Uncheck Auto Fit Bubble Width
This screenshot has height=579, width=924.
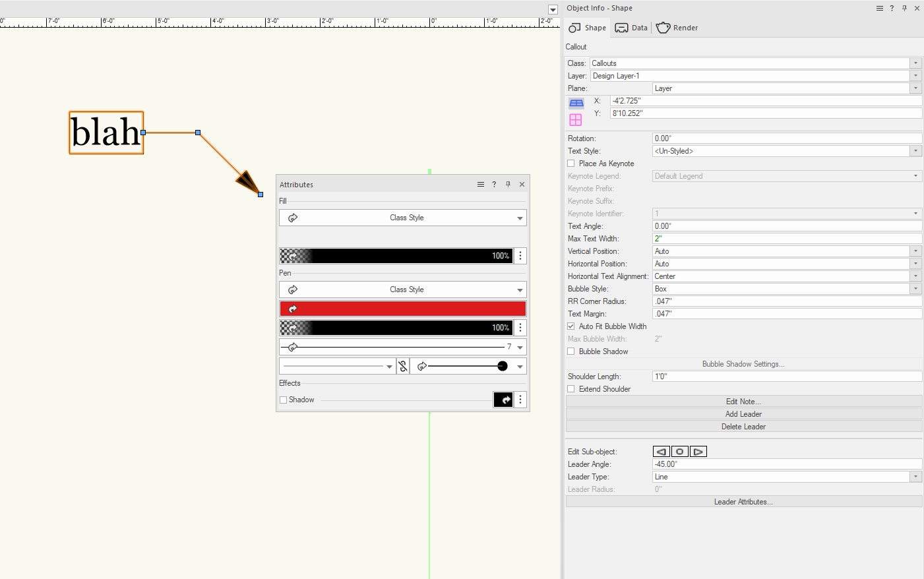pos(571,326)
